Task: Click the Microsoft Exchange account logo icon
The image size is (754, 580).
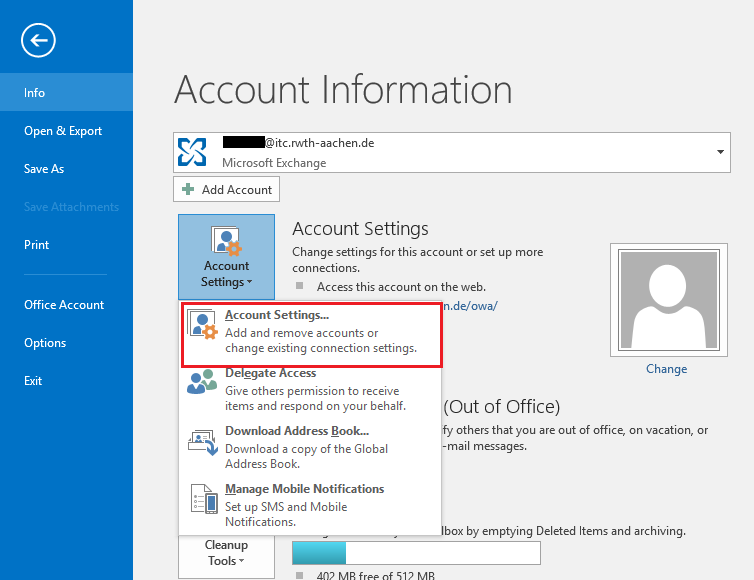Action: click(192, 152)
